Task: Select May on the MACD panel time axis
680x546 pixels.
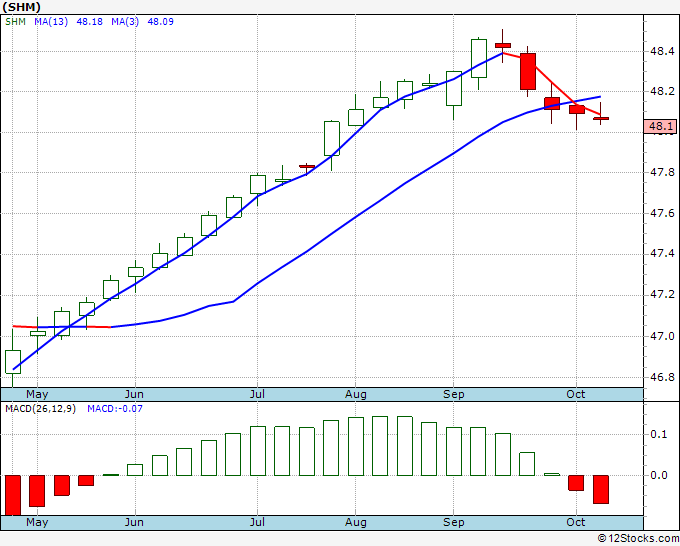Action: [x=37, y=522]
